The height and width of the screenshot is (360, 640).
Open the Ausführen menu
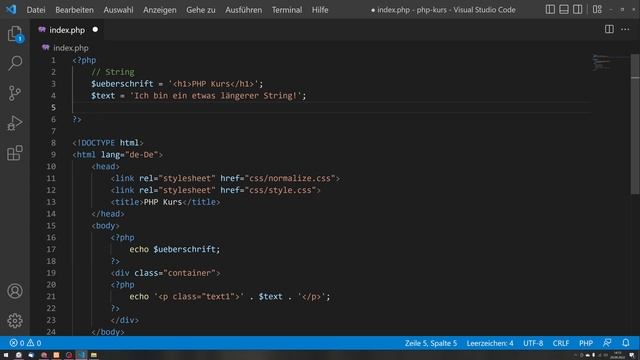pyautogui.click(x=244, y=9)
